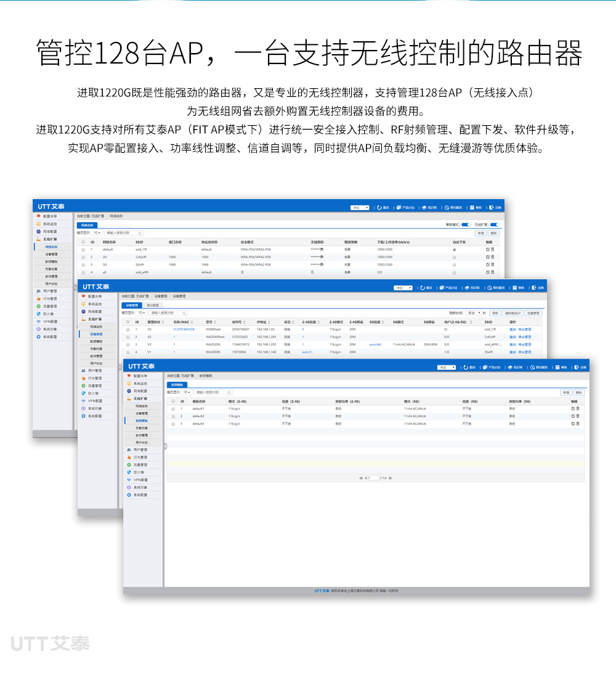Click 刷新 in the middle window
This screenshot has height=678, width=616.
point(495,313)
